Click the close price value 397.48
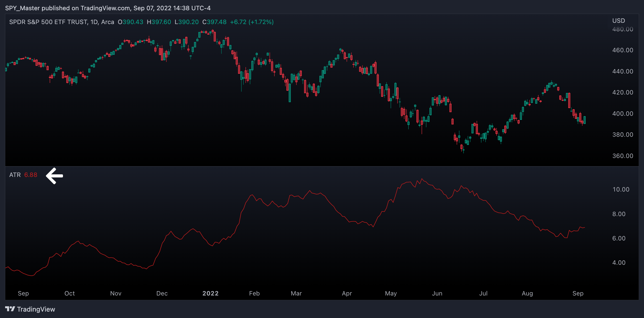Image resolution: width=644 pixels, height=318 pixels. click(217, 22)
